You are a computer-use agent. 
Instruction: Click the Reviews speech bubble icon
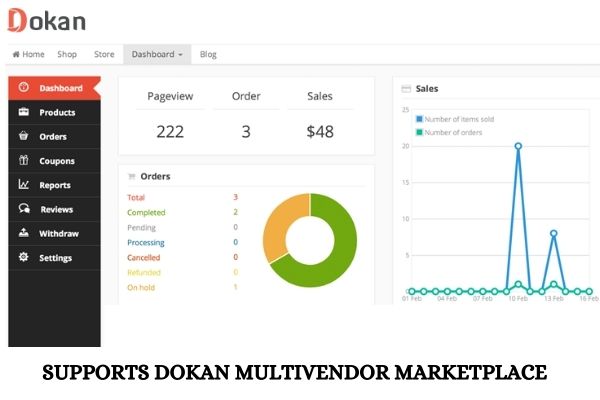tap(24, 209)
